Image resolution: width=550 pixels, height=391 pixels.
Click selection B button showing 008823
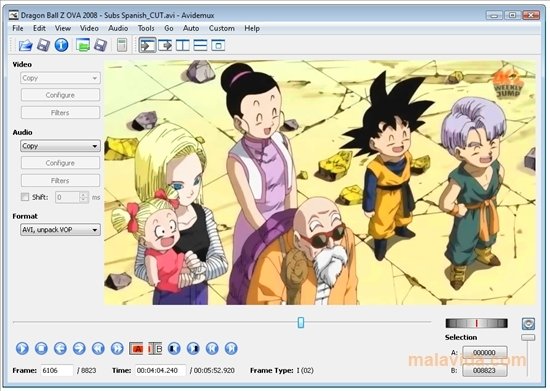484,370
